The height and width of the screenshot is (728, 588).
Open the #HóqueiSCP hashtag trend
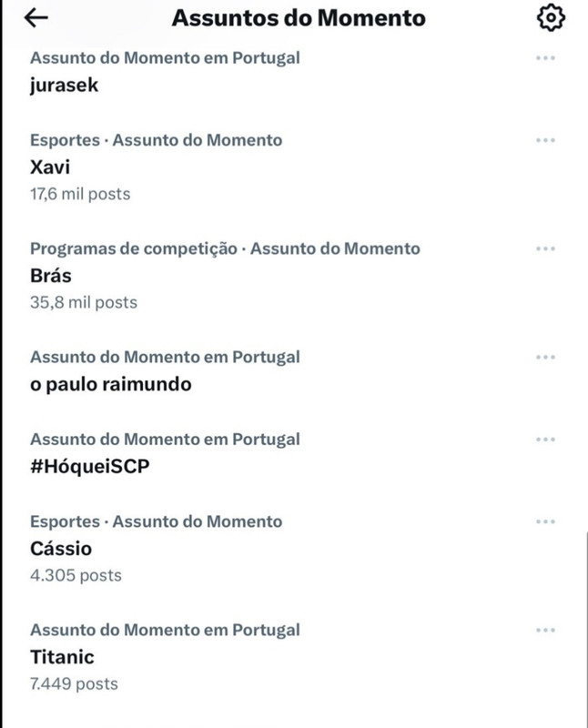(x=89, y=467)
